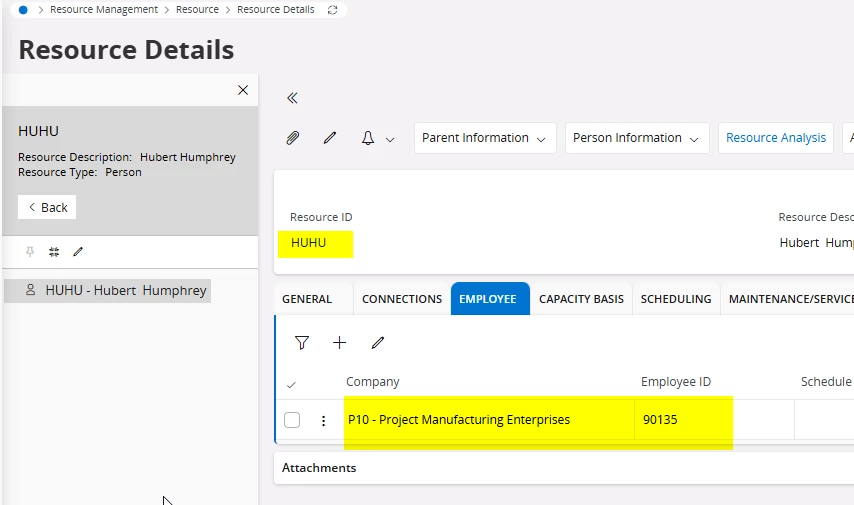Click the attachments paperclip icon

(293, 138)
